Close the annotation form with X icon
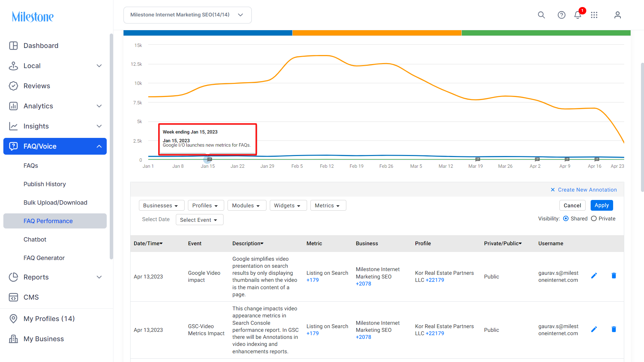Viewport: 644px width, 362px height. click(x=553, y=190)
